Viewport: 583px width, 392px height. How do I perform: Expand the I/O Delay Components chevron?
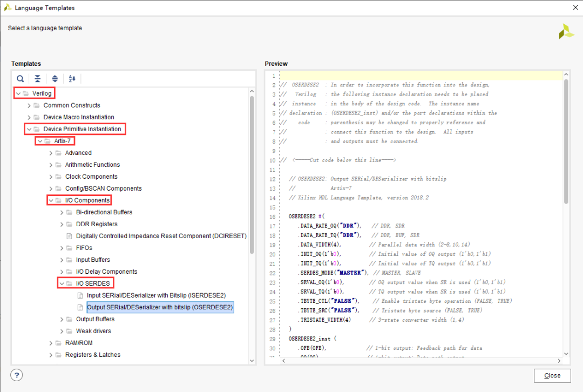[62, 272]
